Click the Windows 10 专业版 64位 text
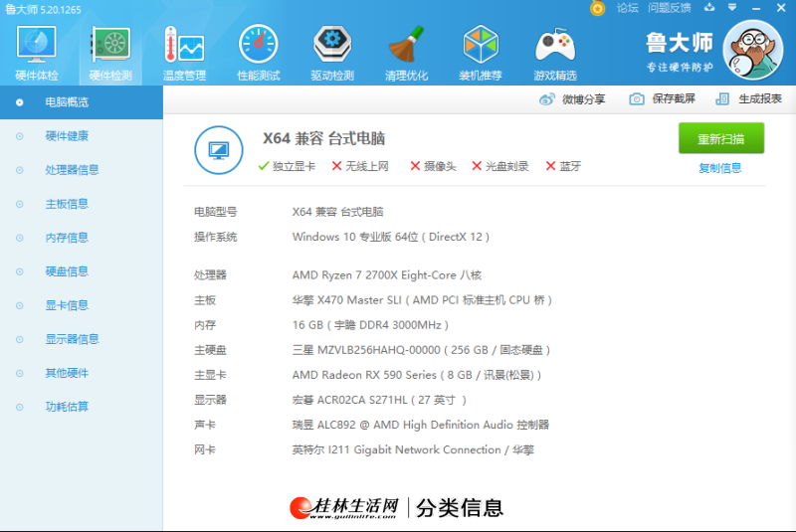 click(x=390, y=237)
